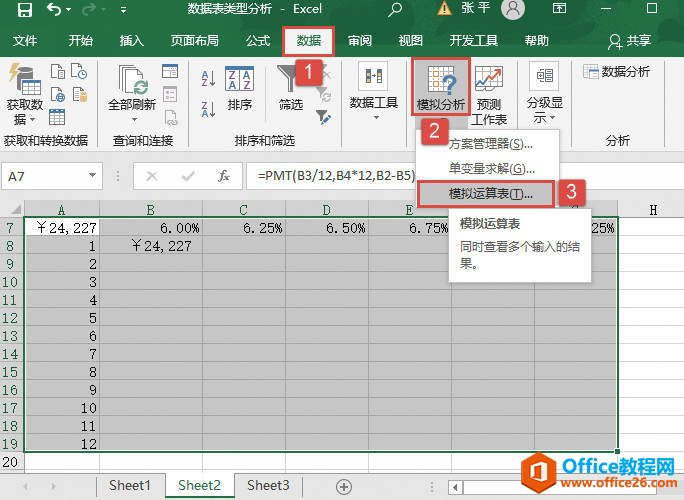Screen dimensions: 684x500
Task: Click the Undo arrow icon
Action: (54, 9)
